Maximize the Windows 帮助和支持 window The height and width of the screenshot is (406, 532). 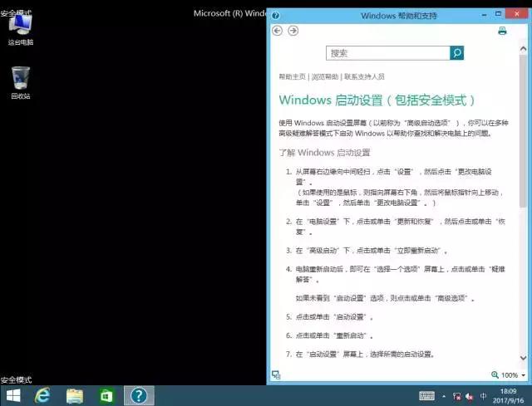pos(498,14)
